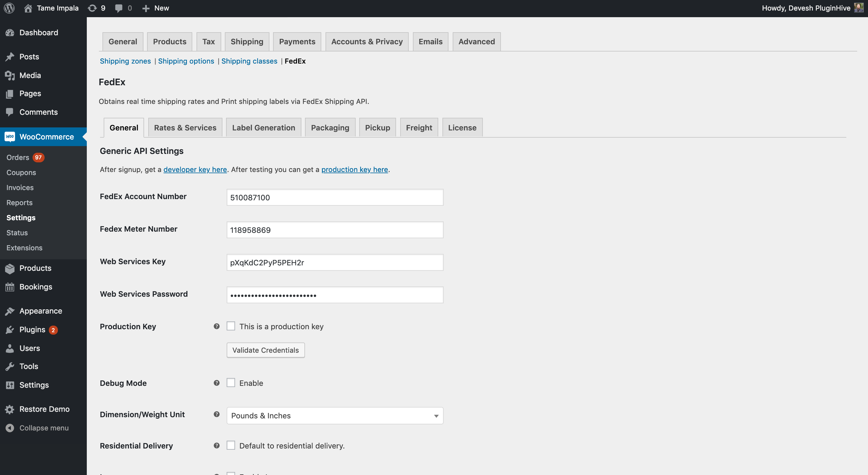Click the Media library icon

[x=10, y=75]
